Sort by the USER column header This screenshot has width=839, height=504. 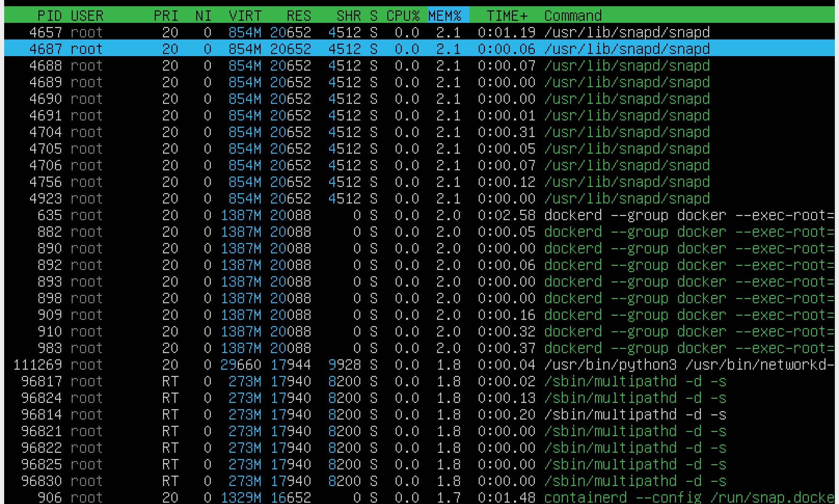tap(87, 16)
